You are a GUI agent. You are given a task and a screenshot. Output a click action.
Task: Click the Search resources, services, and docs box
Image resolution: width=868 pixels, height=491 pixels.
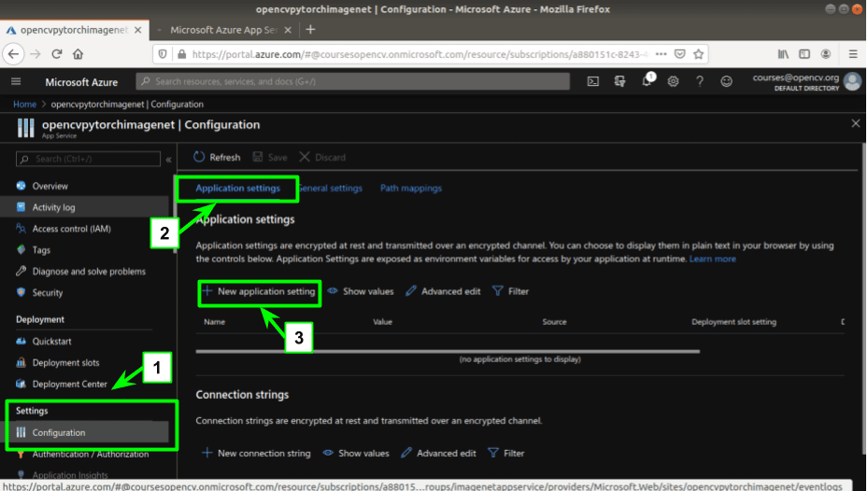352,81
